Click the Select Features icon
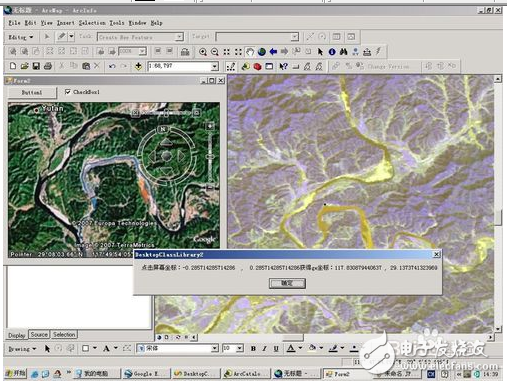The height and width of the screenshot is (383, 507). point(296,52)
